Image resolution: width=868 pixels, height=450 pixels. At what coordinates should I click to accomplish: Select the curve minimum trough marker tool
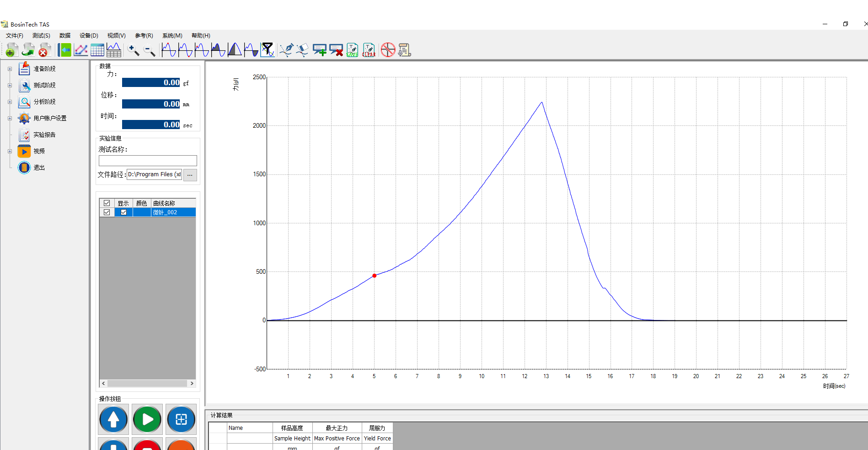[185, 50]
